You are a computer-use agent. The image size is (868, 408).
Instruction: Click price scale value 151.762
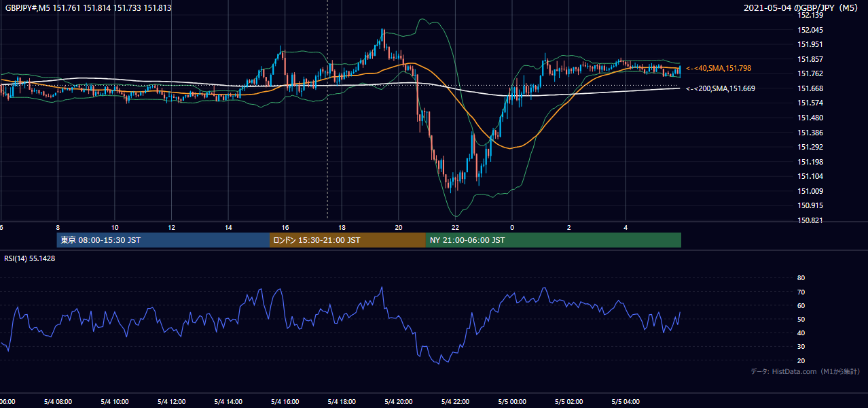pyautogui.click(x=810, y=74)
